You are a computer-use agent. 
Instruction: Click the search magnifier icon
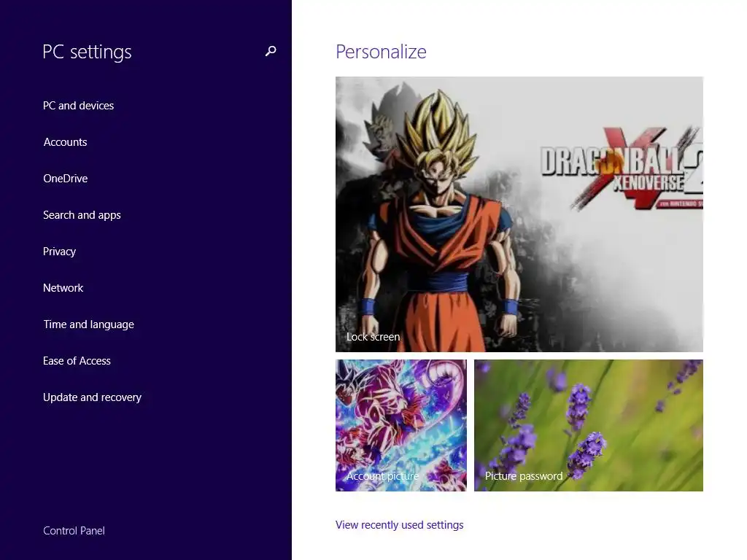pyautogui.click(x=271, y=51)
